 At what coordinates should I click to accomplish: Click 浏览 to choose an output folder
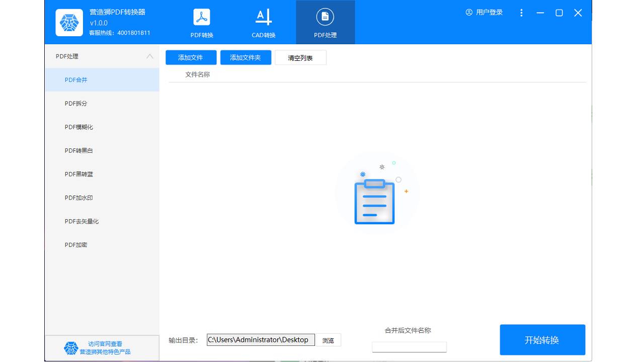click(x=328, y=340)
